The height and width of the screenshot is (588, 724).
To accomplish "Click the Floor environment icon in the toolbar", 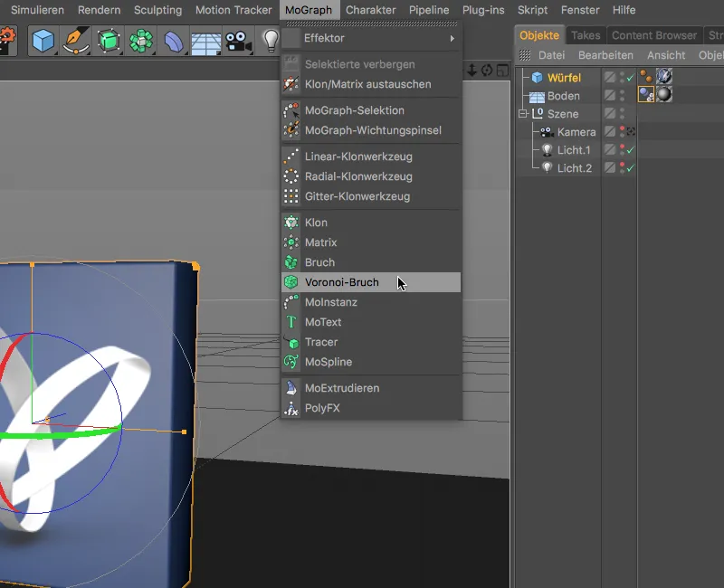I will click(206, 42).
